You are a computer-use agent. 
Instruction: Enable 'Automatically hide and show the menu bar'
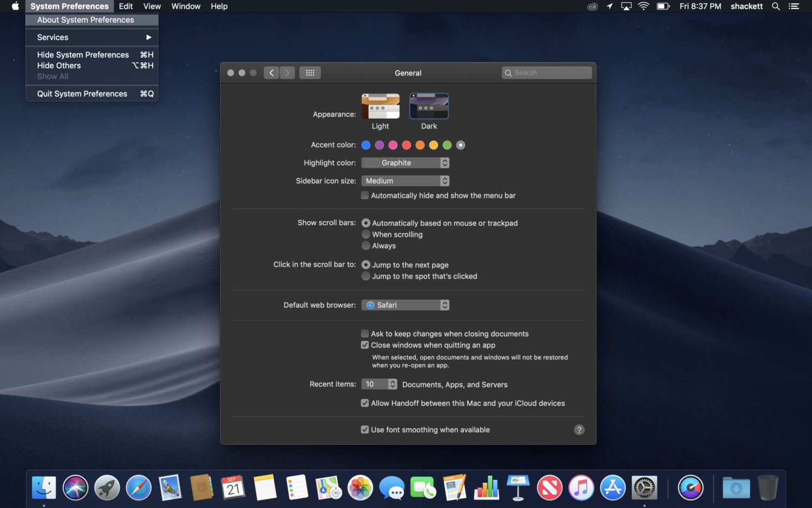click(x=365, y=195)
